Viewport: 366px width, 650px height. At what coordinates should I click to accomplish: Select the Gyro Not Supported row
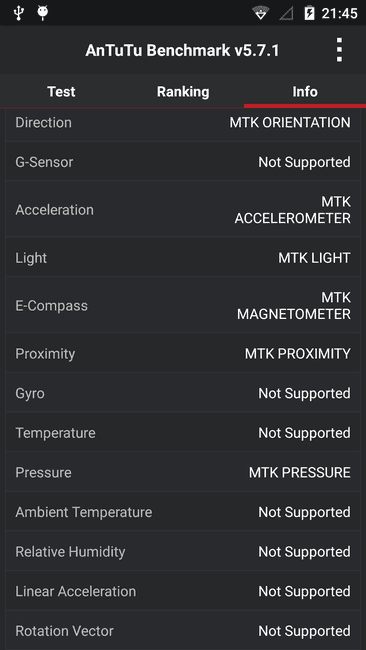(183, 393)
